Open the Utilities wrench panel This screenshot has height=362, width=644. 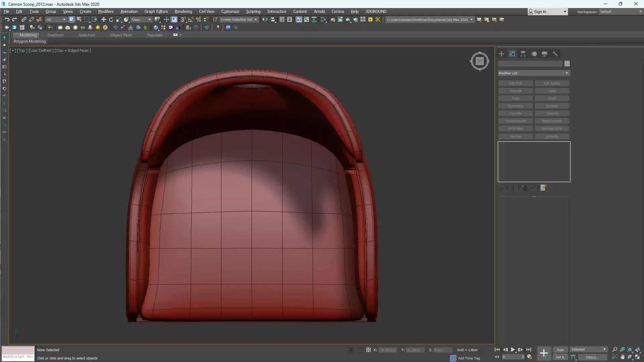pos(555,54)
